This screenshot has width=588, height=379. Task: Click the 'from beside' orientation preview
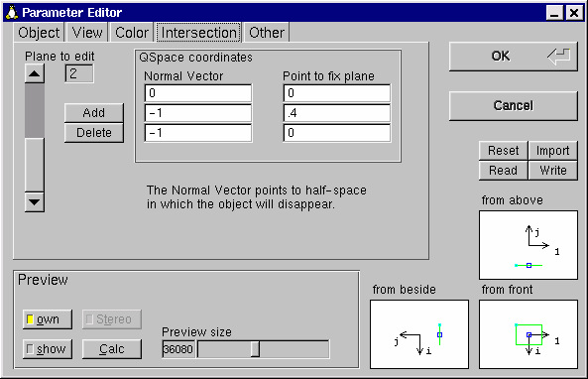tap(419, 334)
